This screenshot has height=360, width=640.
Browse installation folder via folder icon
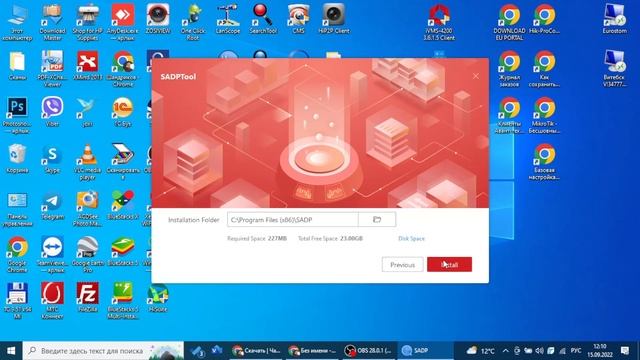377,220
